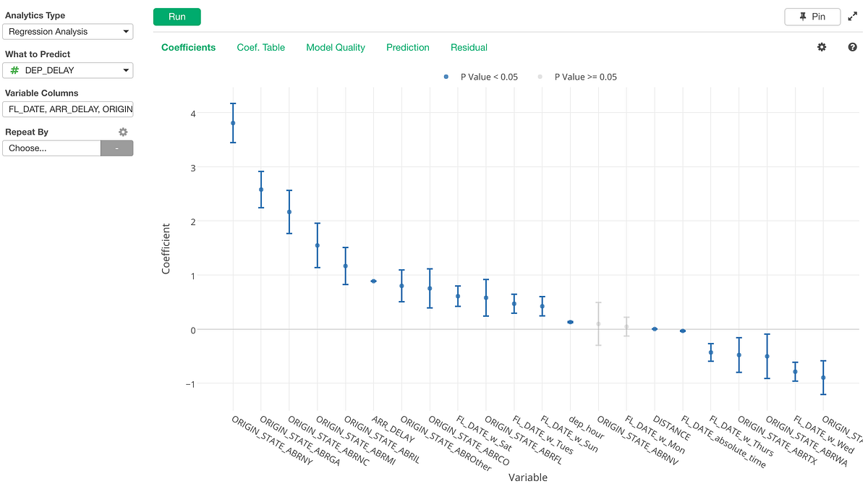Click the green Run button
This screenshot has width=868, height=484.
pyautogui.click(x=176, y=16)
